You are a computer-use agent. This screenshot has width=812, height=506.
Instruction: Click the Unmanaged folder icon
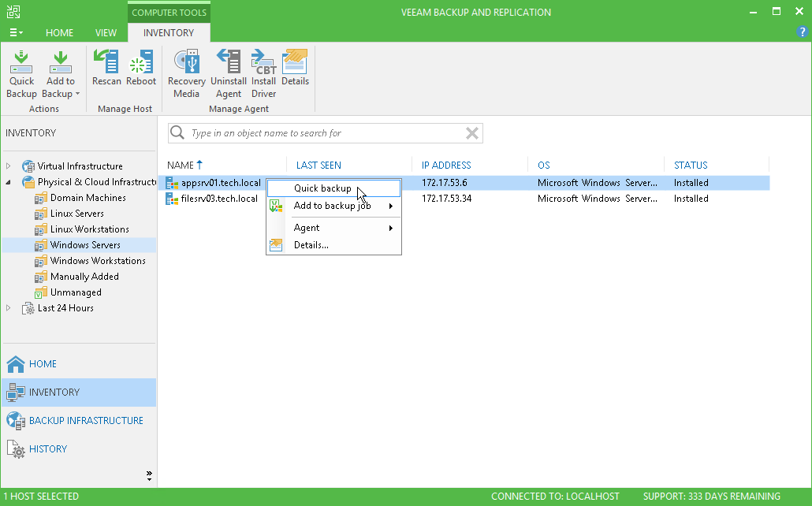coord(41,292)
